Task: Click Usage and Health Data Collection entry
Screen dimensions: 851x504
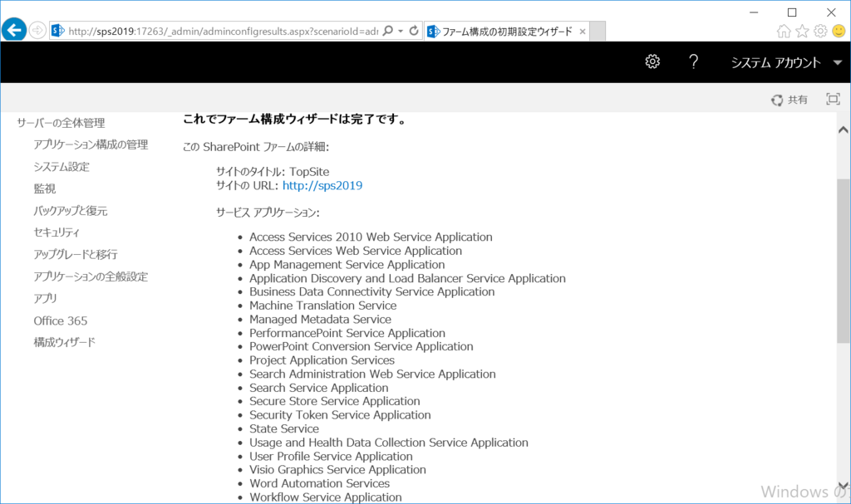Action: tap(389, 443)
